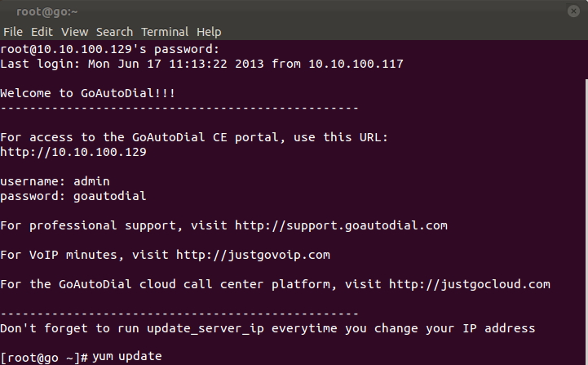Click the justgovoip.com URL
Viewport: 588px width, 365px height.
[x=253, y=255]
